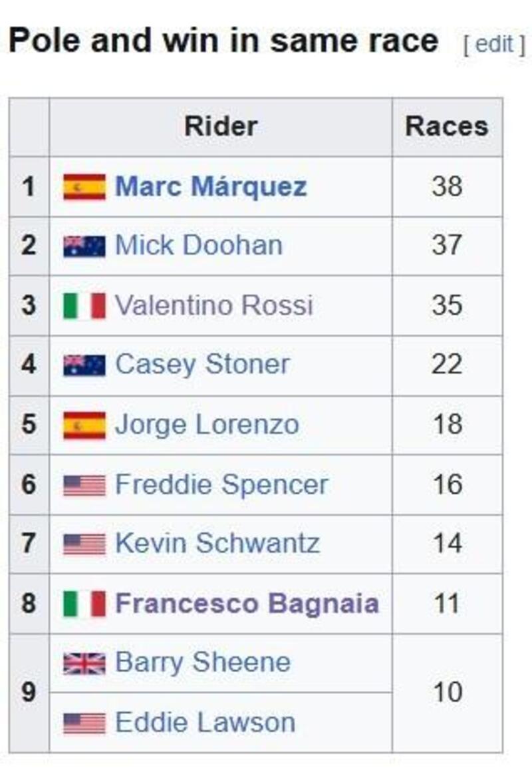Click the Spanish flag beside Jorge Lorenzo
The image size is (532, 772).
click(x=84, y=425)
